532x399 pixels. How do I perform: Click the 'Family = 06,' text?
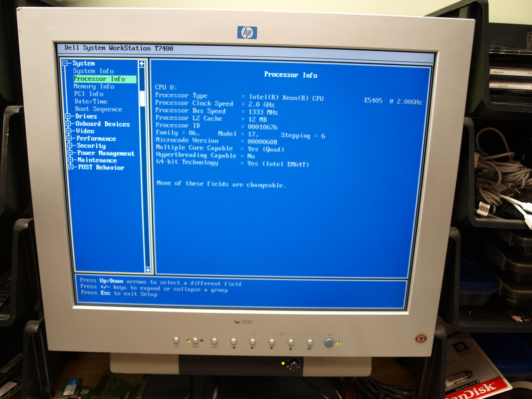pyautogui.click(x=177, y=133)
